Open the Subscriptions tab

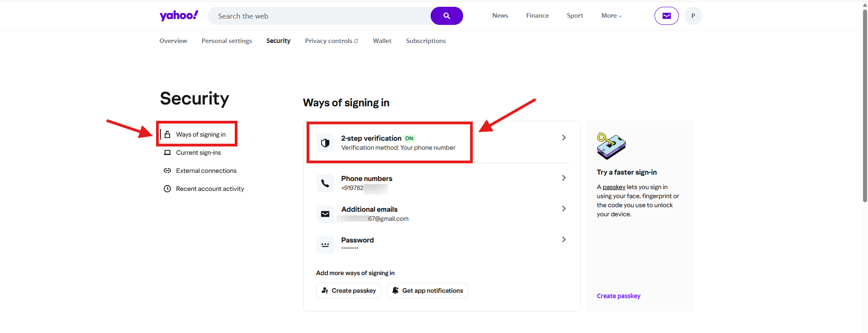(426, 41)
